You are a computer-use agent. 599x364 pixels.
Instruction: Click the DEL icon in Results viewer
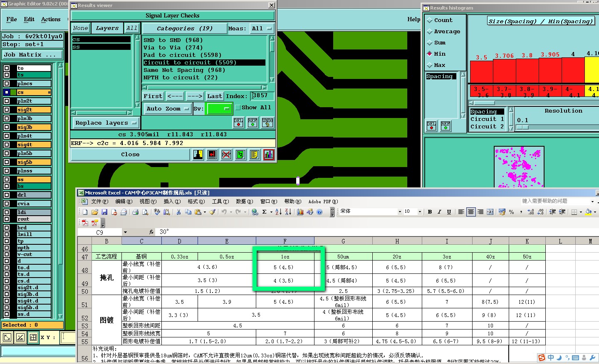point(238,123)
